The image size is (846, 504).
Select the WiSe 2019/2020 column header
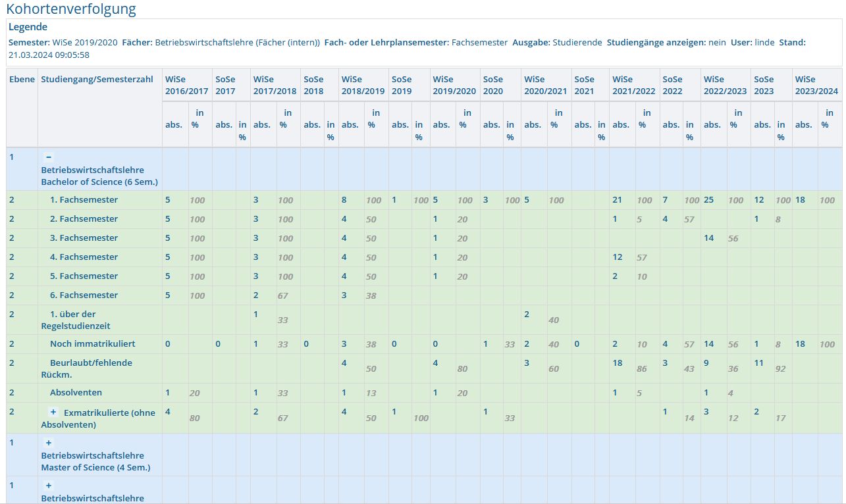pyautogui.click(x=454, y=86)
